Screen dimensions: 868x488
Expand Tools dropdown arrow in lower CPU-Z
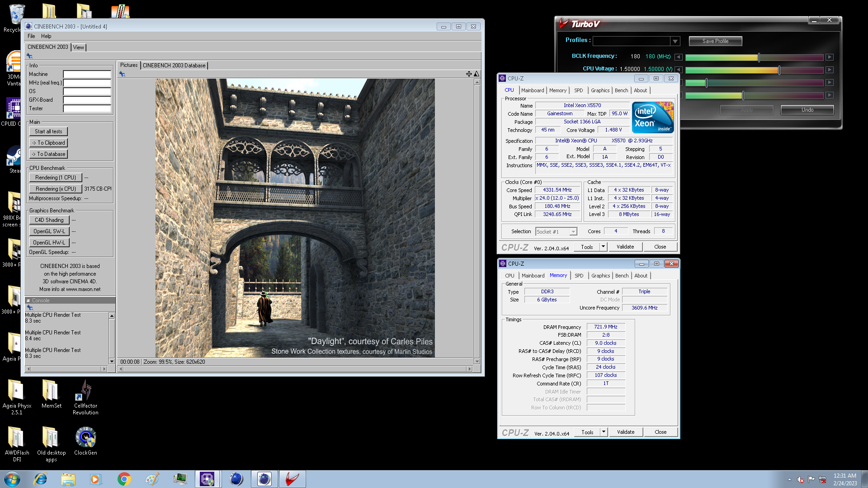coord(604,432)
